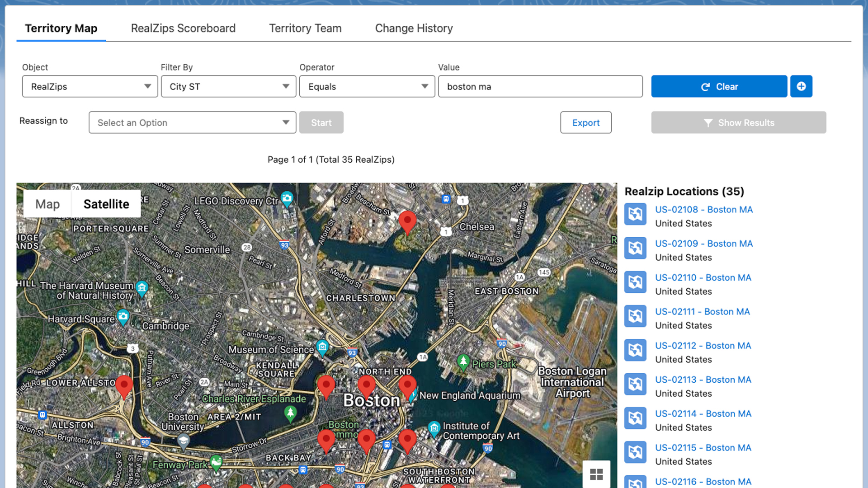Open the Operator Equals dropdown
The height and width of the screenshot is (488, 868).
(367, 86)
